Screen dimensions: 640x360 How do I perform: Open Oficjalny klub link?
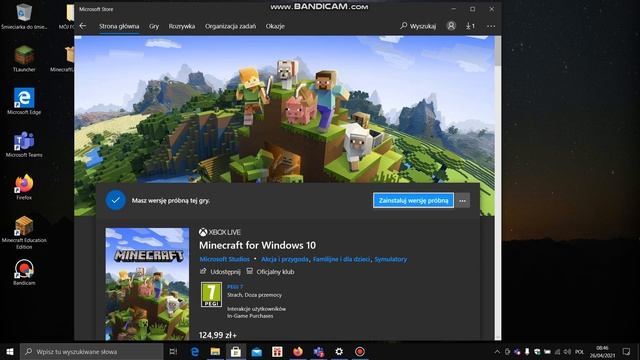click(x=270, y=271)
